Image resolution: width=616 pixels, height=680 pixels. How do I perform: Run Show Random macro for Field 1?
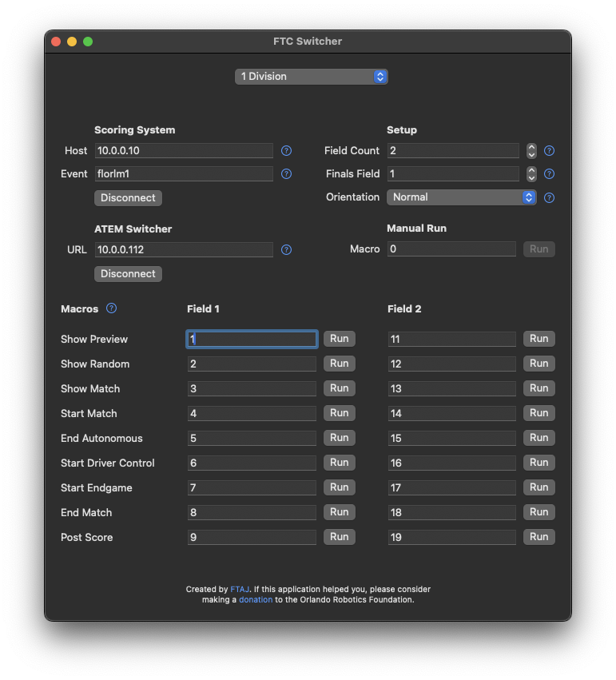coord(339,364)
